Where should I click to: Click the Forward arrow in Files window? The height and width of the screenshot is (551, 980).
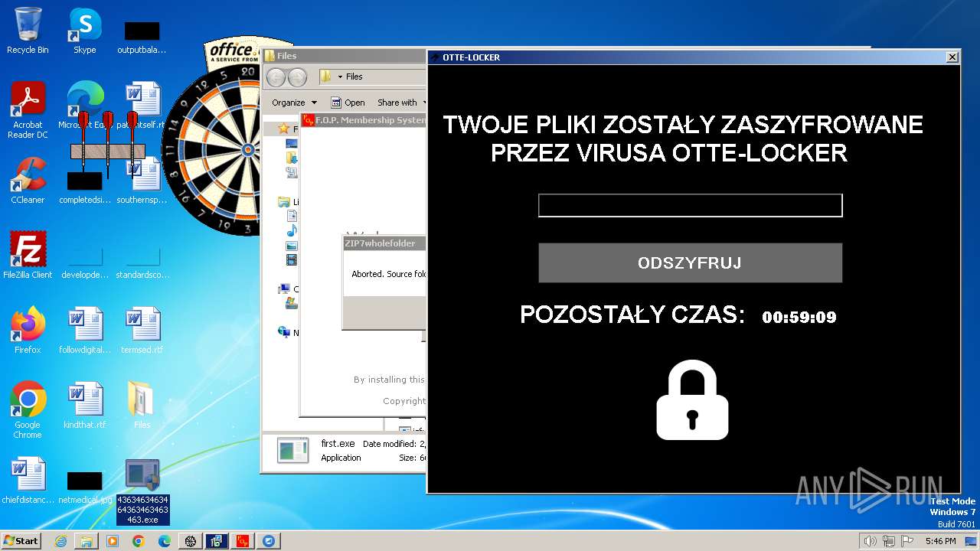297,77
